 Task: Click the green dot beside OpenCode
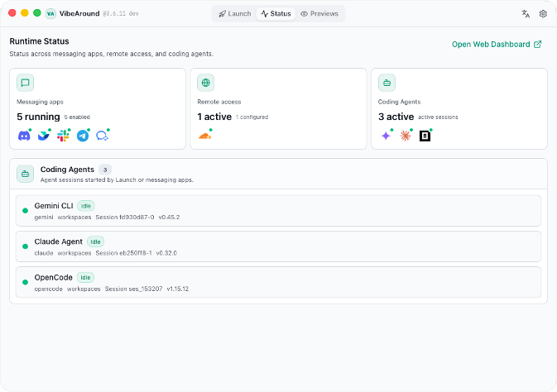click(25, 282)
